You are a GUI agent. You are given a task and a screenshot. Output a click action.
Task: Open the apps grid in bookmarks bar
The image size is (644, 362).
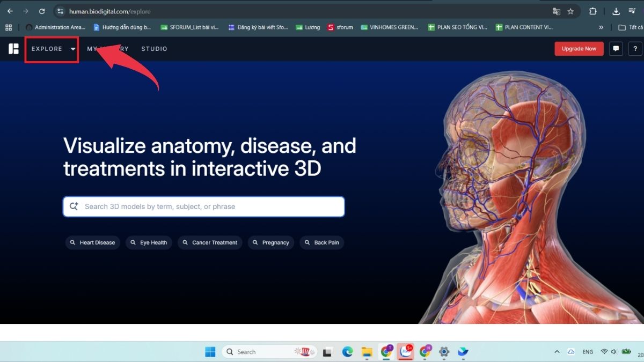pos(9,27)
